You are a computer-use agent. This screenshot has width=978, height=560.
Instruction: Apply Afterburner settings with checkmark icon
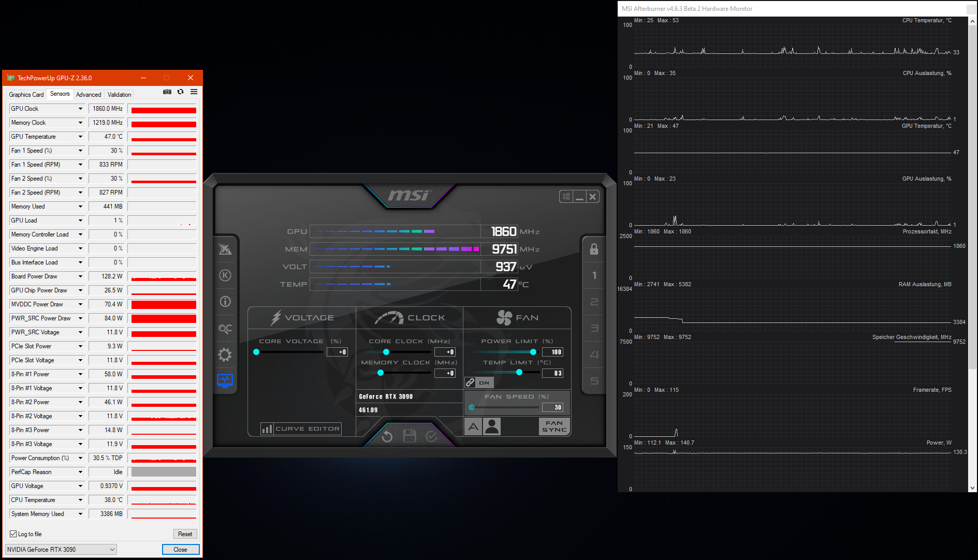tap(432, 437)
